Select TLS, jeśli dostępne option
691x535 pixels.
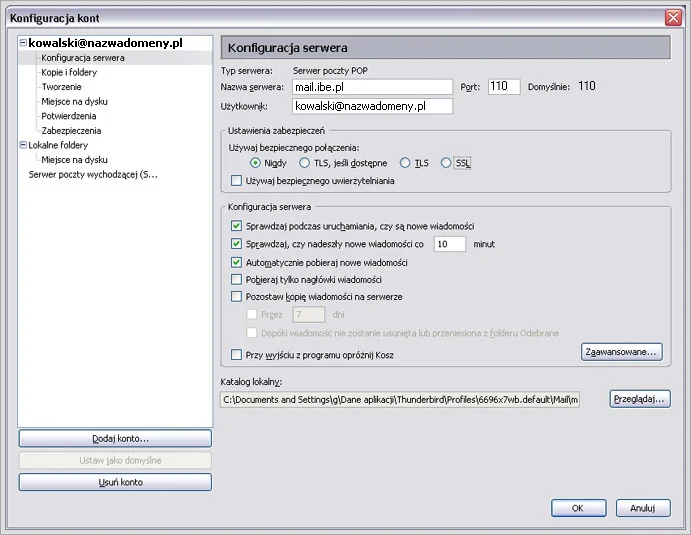pos(305,163)
